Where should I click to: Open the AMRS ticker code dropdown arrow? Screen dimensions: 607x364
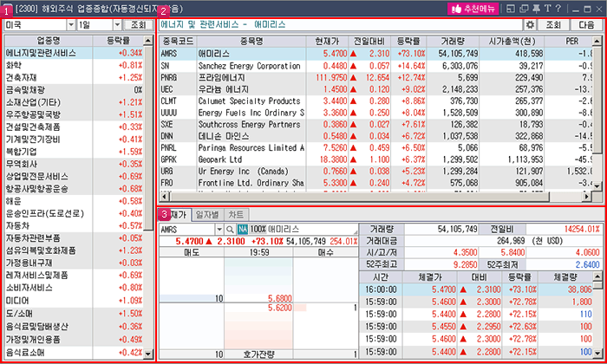(219, 230)
